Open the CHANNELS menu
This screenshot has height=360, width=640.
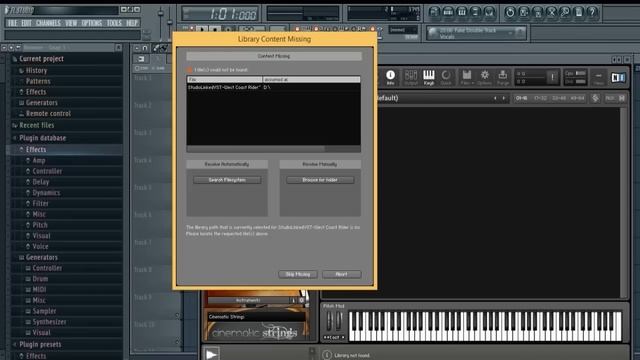48,23
